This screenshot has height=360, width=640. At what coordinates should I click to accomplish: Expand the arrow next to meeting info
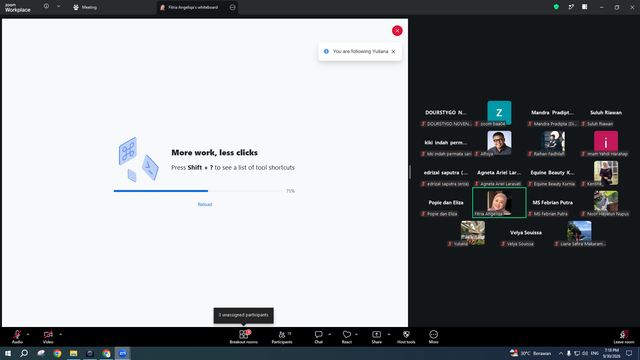tap(58, 7)
